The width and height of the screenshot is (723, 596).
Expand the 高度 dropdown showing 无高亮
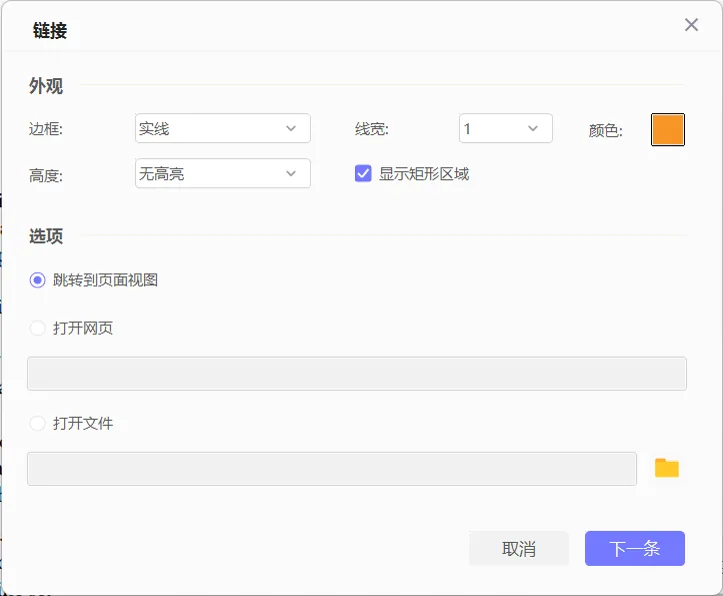pyautogui.click(x=223, y=173)
